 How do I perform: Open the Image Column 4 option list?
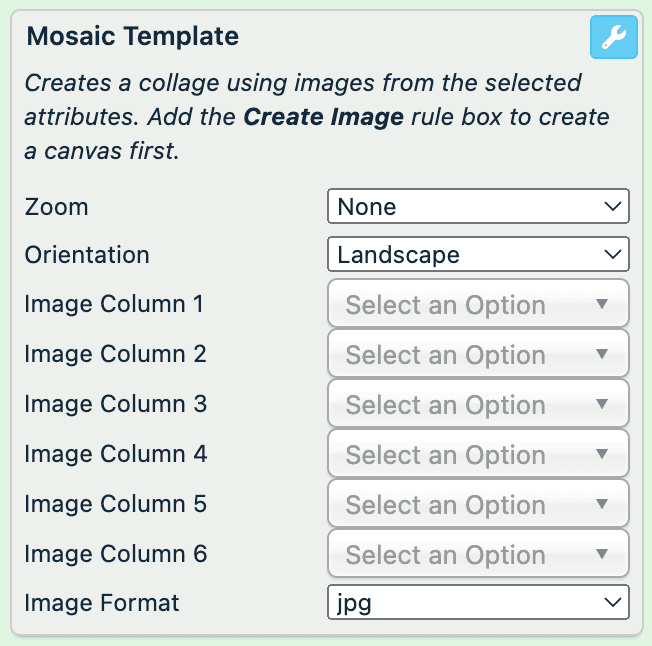click(x=478, y=454)
